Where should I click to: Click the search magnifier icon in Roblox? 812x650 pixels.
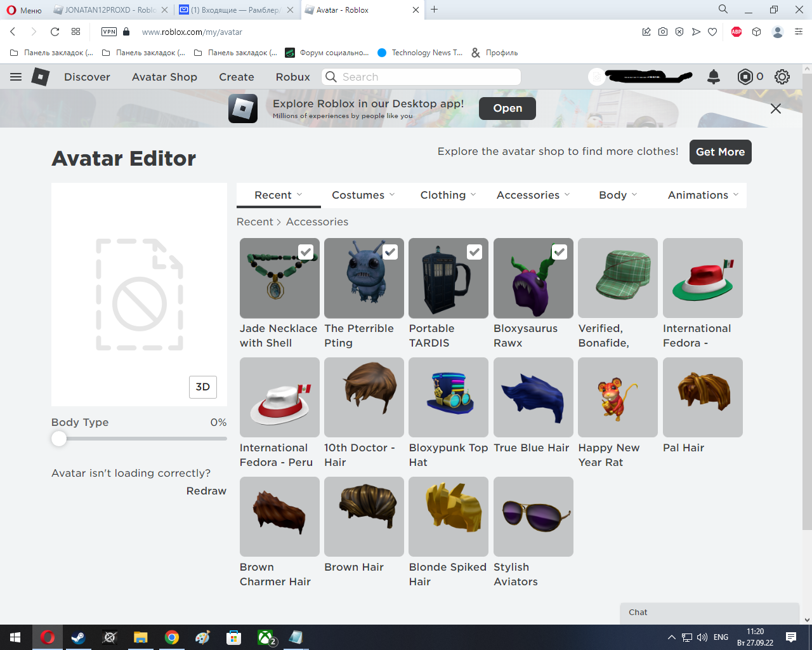pyautogui.click(x=331, y=77)
